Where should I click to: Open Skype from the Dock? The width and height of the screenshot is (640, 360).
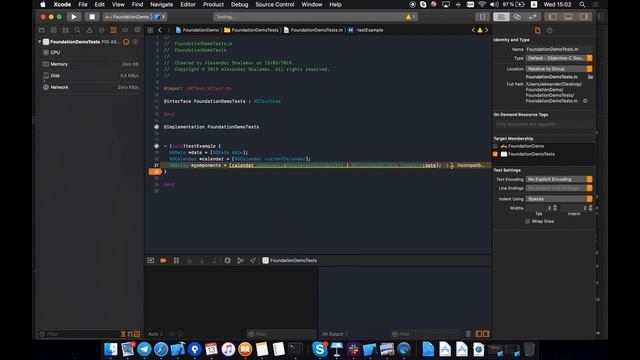click(320, 349)
